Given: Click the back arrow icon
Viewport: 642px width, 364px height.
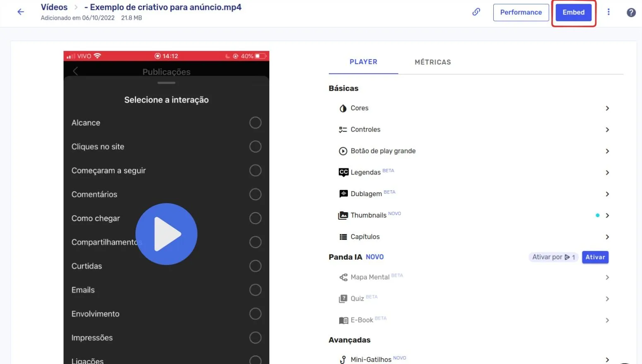Looking at the screenshot, I should click(21, 12).
